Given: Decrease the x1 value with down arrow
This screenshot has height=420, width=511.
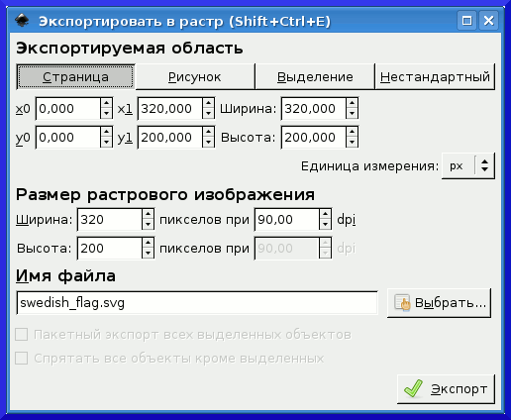Looking at the screenshot, I should [208, 114].
